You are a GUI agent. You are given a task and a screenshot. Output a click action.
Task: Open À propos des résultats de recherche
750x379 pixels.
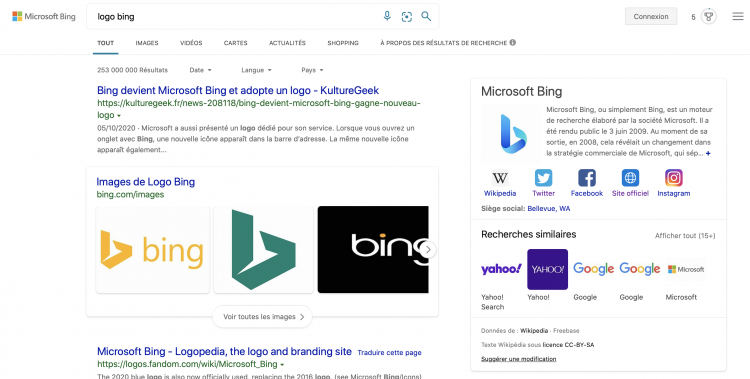coord(443,43)
